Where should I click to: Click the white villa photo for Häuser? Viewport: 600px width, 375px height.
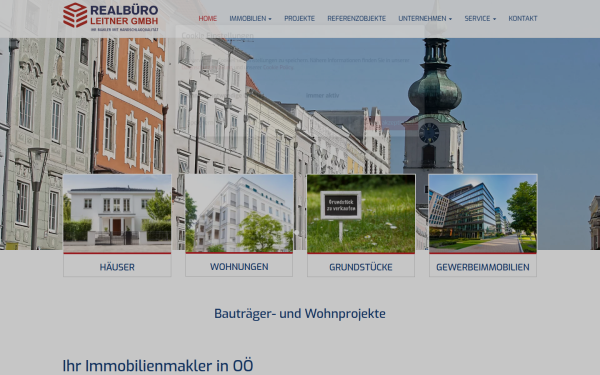[117, 214]
